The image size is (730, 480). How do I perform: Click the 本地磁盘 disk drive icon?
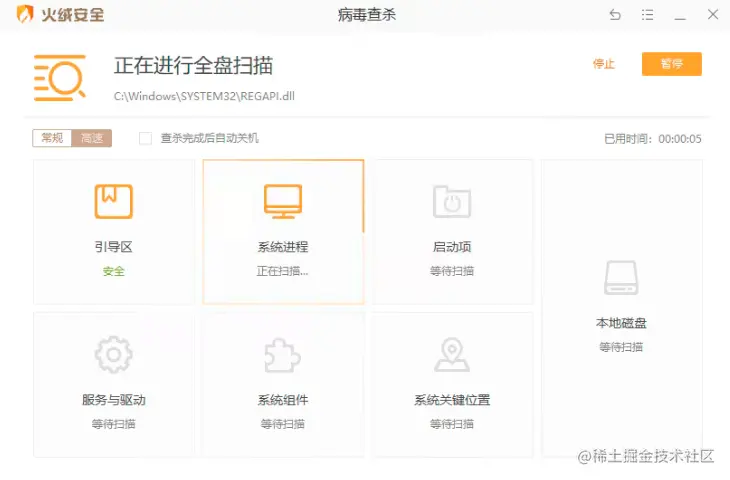click(621, 277)
